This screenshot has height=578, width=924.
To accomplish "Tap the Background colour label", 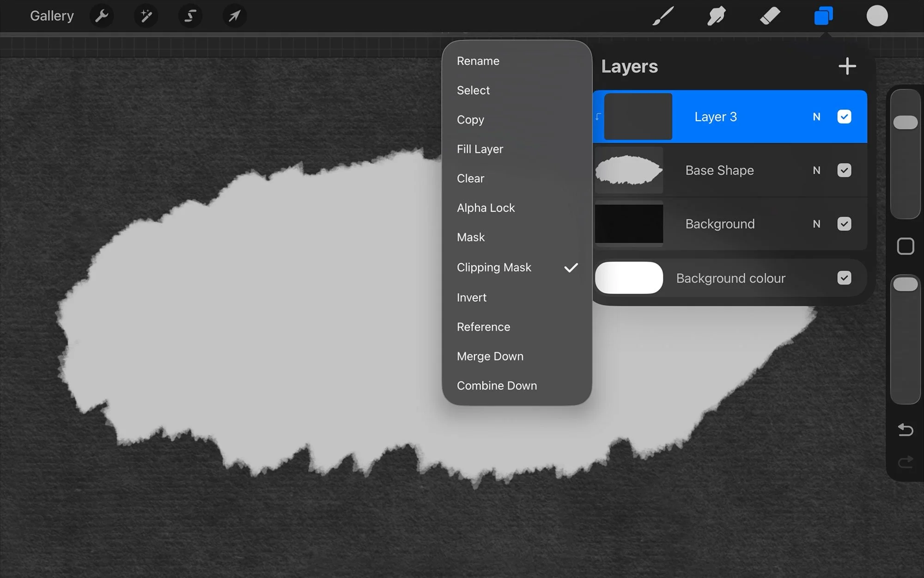I will tap(730, 278).
